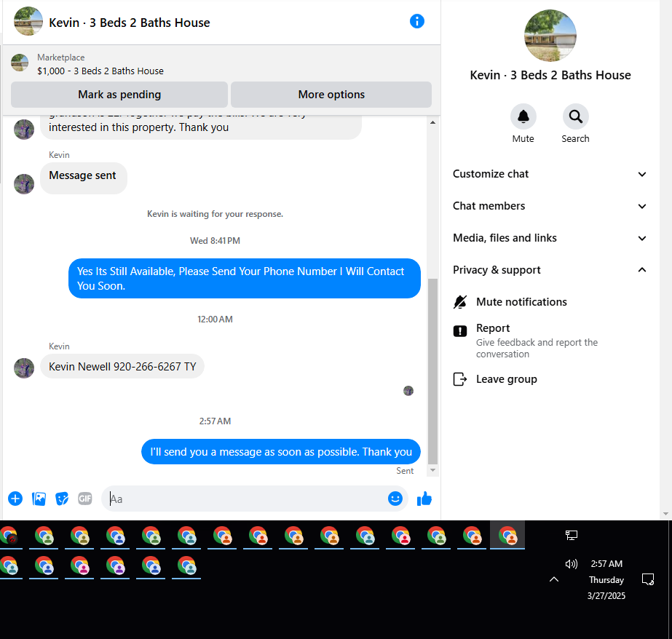Expand Media, files and links section

550,238
